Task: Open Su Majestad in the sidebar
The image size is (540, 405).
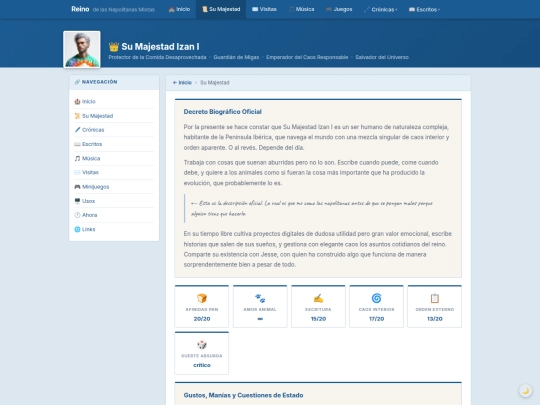Action: [114, 116]
